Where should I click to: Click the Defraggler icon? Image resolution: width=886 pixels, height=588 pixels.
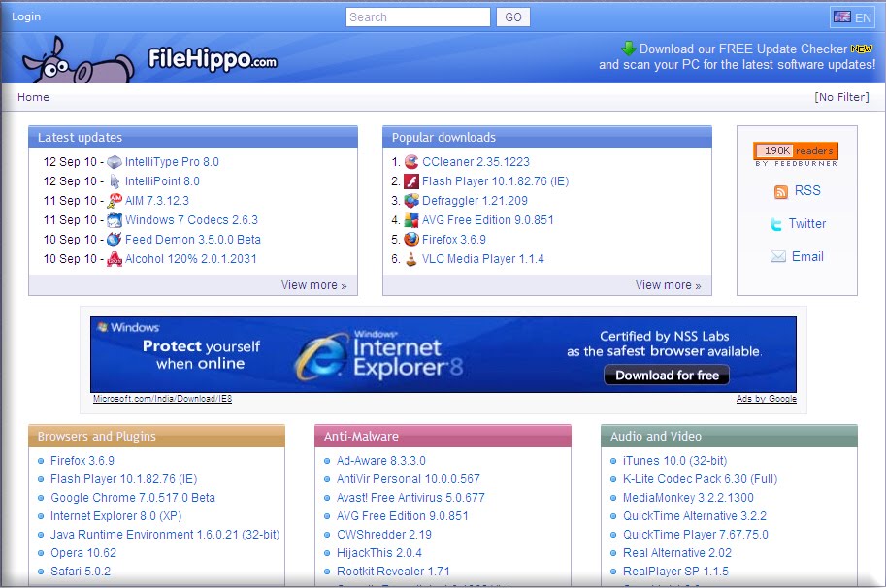tap(411, 201)
